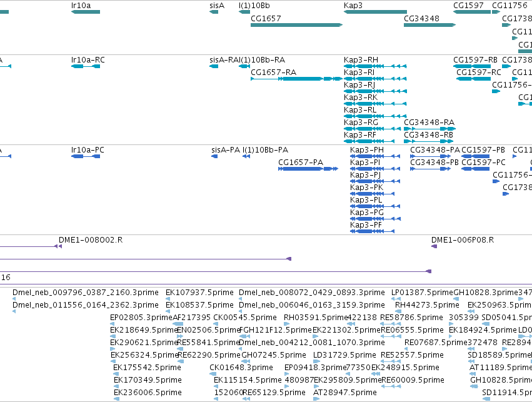This screenshot has width=532, height=402.
Task: Open the EP02805.3prime EST
Action: point(113,324)
